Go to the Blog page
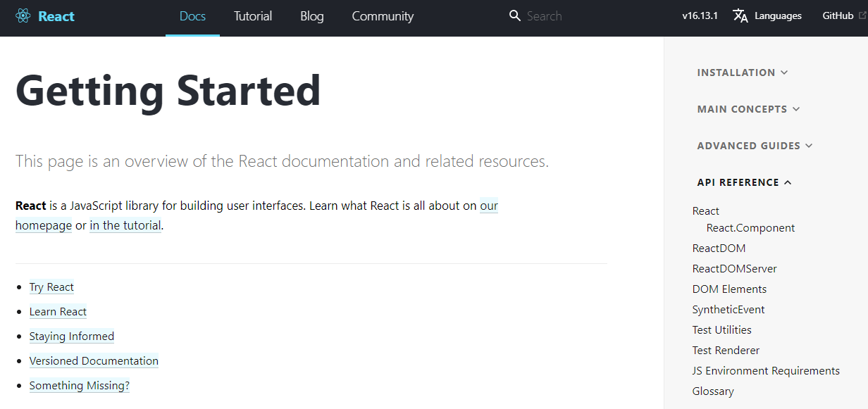The image size is (868, 409). pyautogui.click(x=311, y=15)
